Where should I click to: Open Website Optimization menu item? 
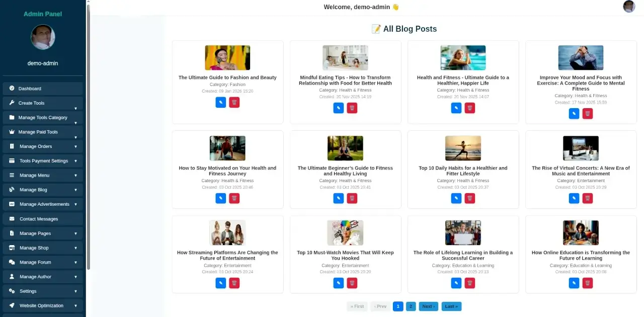pyautogui.click(x=41, y=305)
